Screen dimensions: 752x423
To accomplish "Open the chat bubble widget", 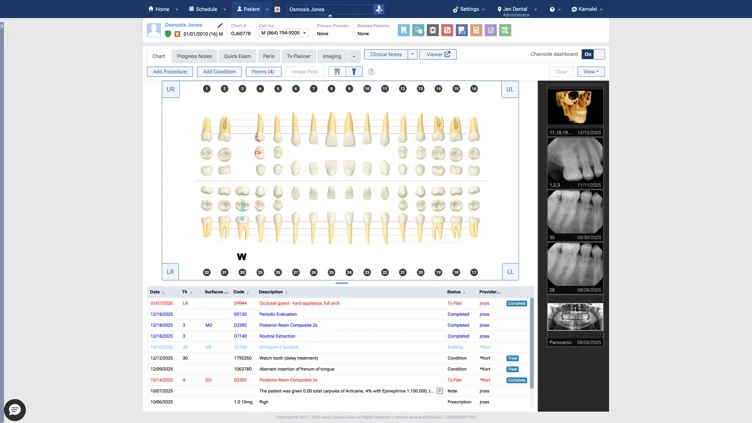I will point(15,410).
